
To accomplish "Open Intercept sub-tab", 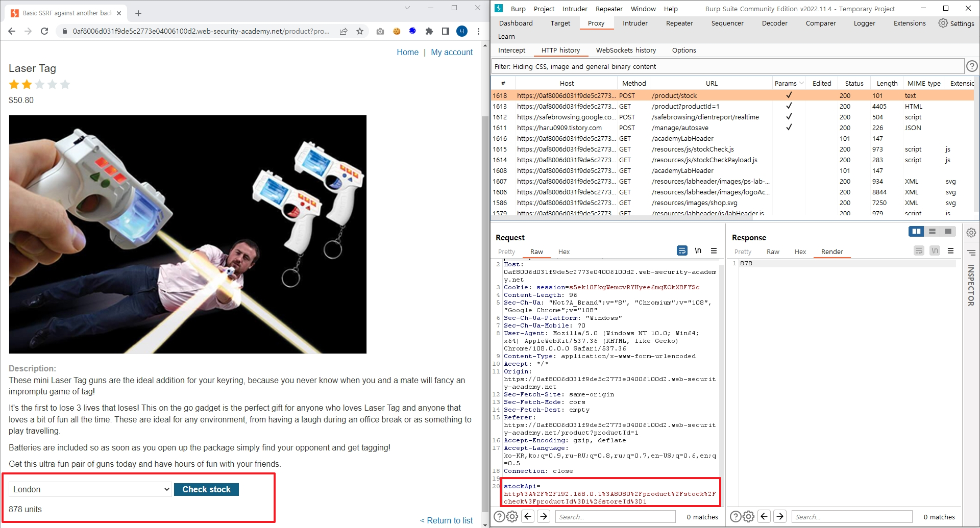I will coord(511,50).
